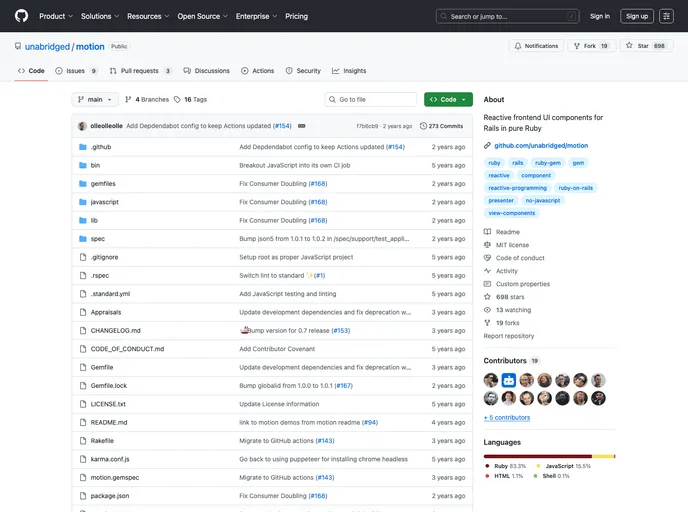Click the lib folder icon

coord(82,221)
